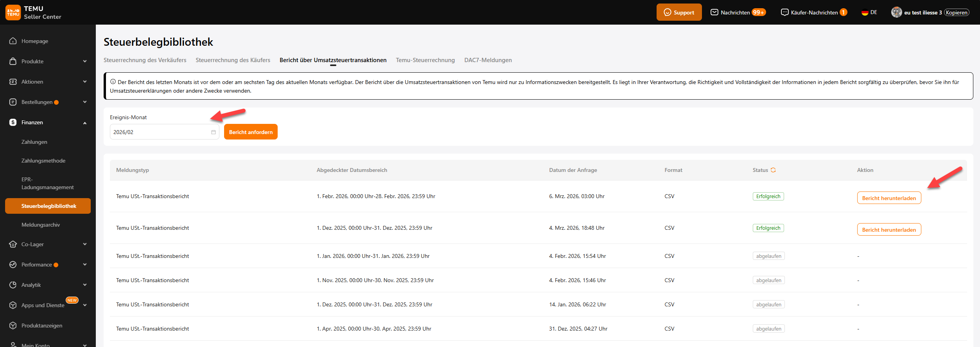The image size is (980, 347).
Task: Click the Bericht anfordern button
Action: [251, 132]
